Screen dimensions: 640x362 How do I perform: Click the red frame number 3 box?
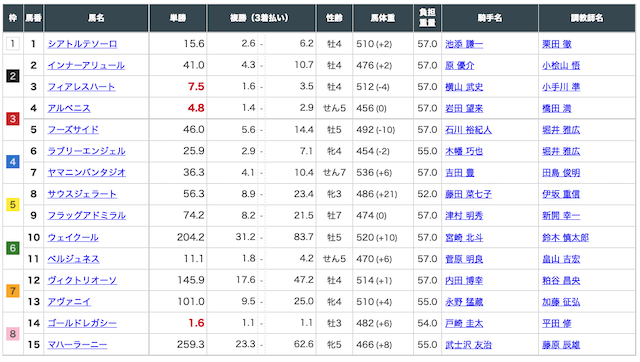(x=13, y=119)
